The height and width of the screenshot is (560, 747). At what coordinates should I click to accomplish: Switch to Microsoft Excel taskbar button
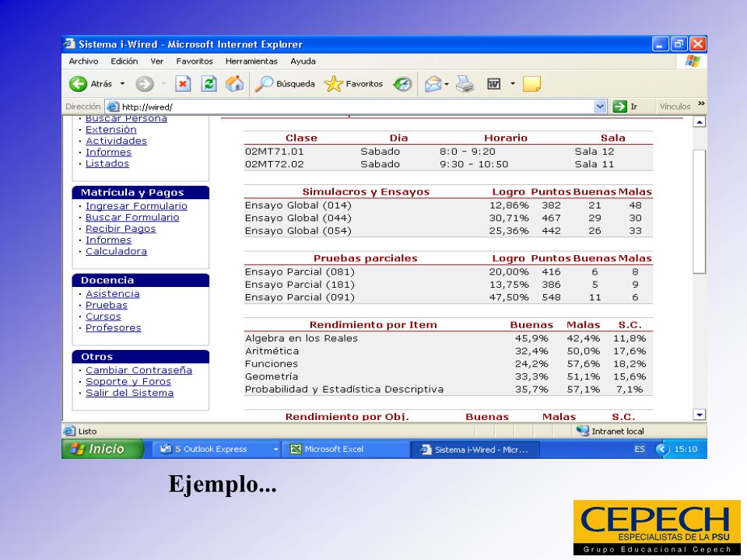click(x=346, y=449)
